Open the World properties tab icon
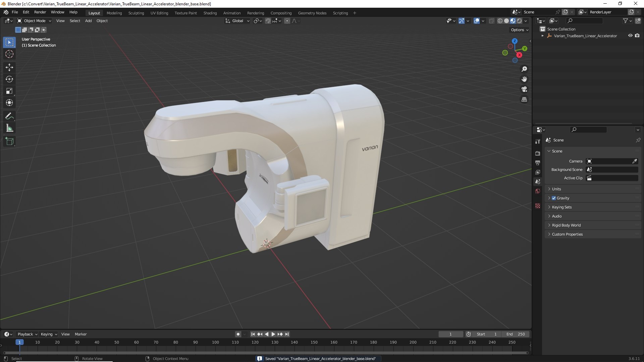This screenshot has width=644, height=362. (538, 191)
